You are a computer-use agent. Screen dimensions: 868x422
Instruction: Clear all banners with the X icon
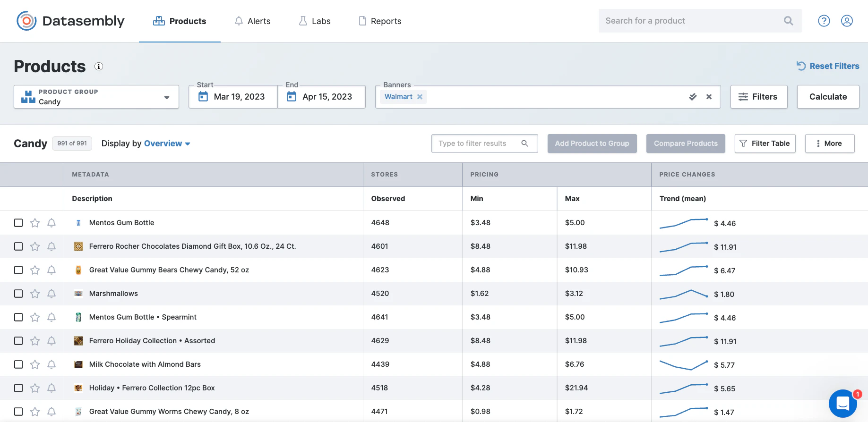point(709,97)
